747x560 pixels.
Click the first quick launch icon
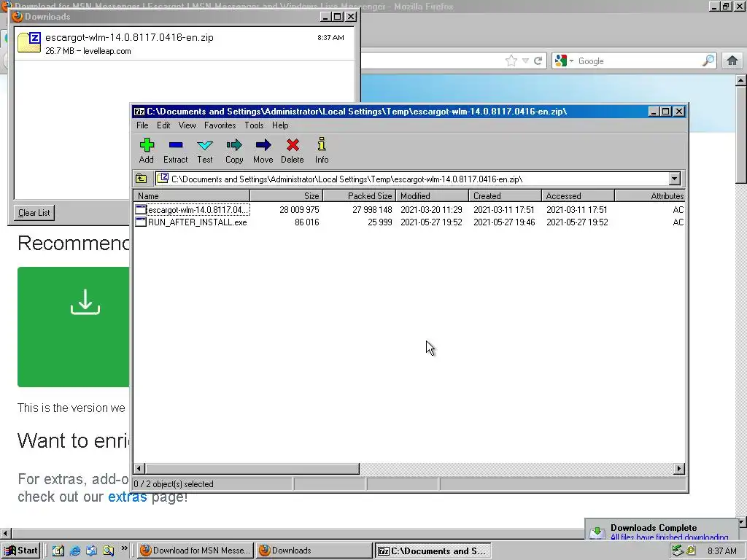[x=58, y=551]
